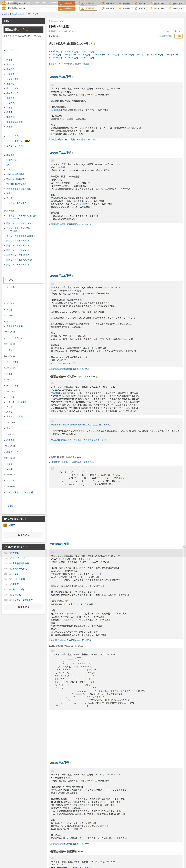Open the Bot(ページ名リンク) link
This screenshot has width=186, height=868.
tap(174, 31)
